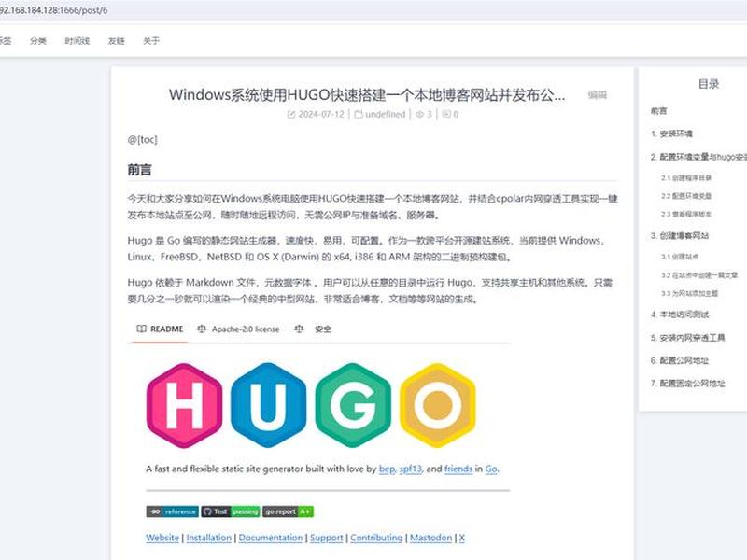Click the pink H hexagon logo

(x=184, y=406)
